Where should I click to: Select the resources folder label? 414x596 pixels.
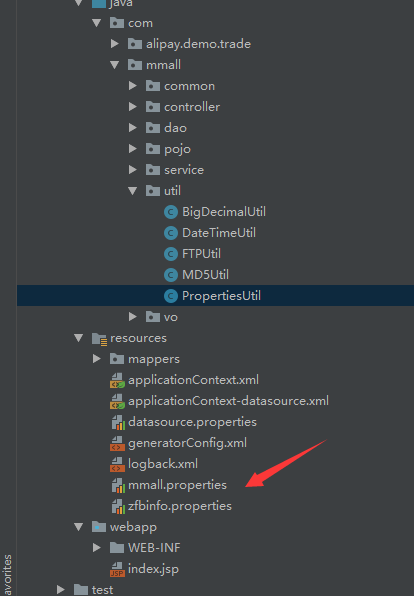point(138,338)
